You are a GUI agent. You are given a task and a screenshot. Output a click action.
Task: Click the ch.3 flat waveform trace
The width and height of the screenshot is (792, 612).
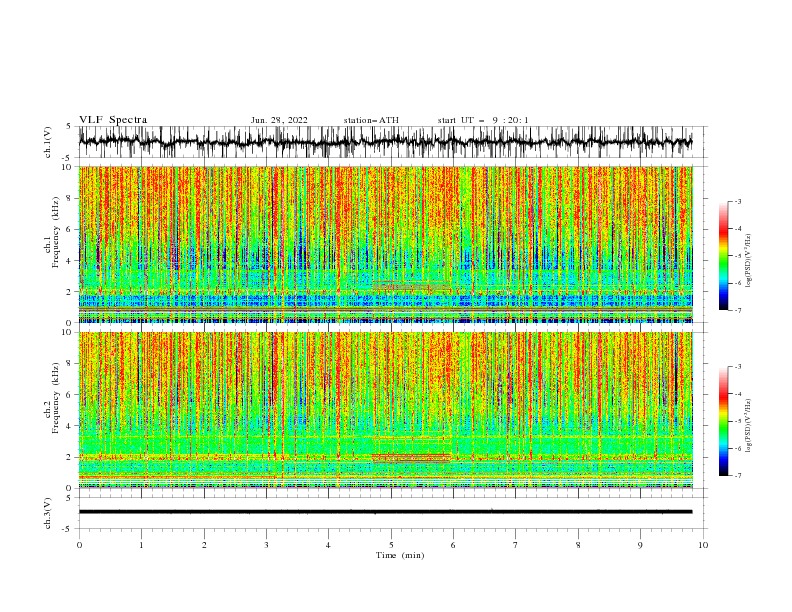click(385, 512)
